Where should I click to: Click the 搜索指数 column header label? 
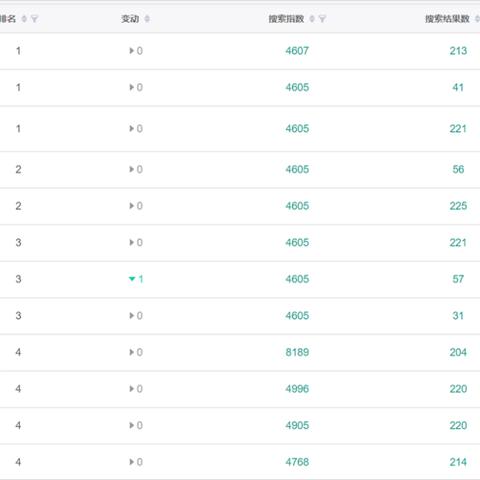[286, 19]
